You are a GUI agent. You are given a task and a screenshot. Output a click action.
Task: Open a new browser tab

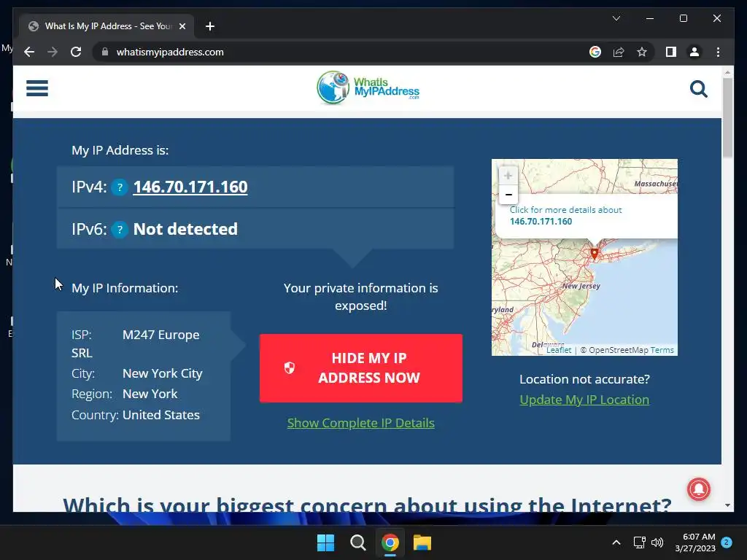click(x=209, y=26)
